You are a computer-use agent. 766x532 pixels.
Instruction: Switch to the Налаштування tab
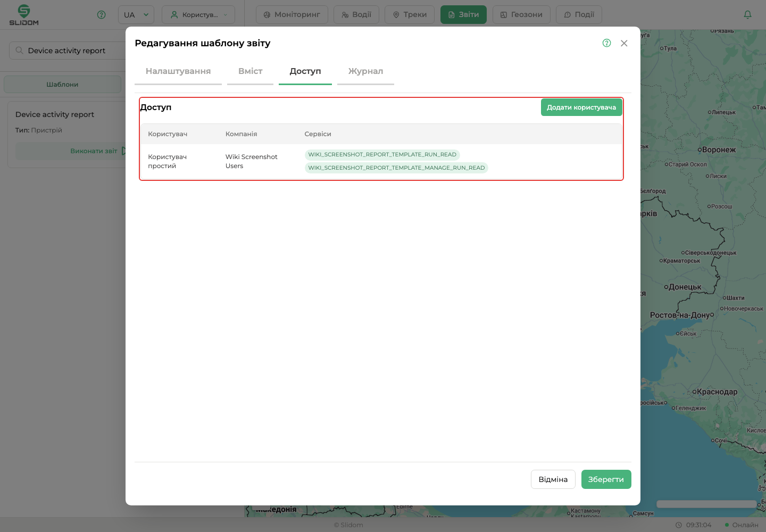pyautogui.click(x=178, y=71)
